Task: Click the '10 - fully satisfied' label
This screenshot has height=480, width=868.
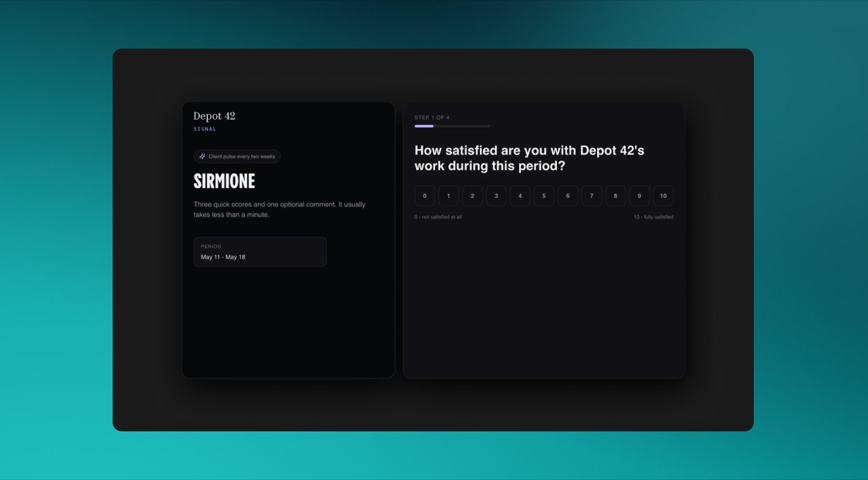Action: click(x=653, y=217)
